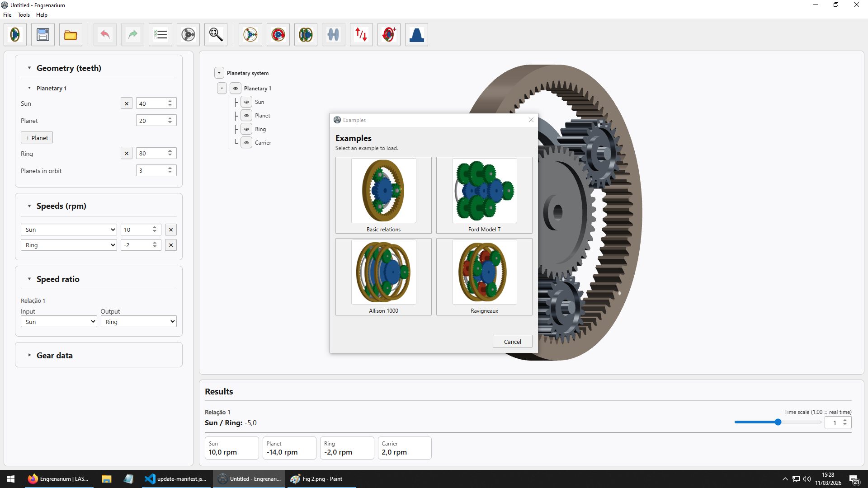Save the current project
This screenshot has height=488, width=868.
click(x=42, y=34)
